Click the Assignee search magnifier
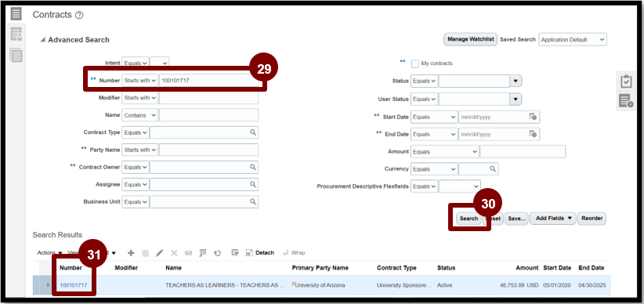The width and height of the screenshot is (644, 304). click(253, 184)
